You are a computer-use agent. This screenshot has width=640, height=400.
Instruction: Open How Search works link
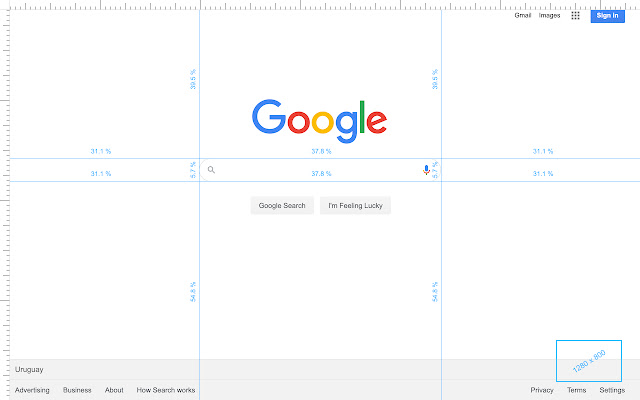coord(166,390)
